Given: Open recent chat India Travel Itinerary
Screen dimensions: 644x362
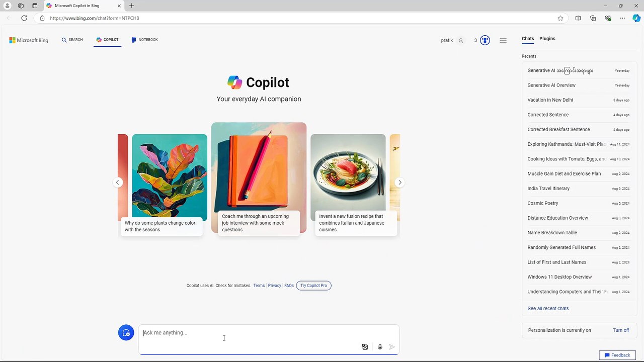Looking at the screenshot, I should (x=579, y=189).
